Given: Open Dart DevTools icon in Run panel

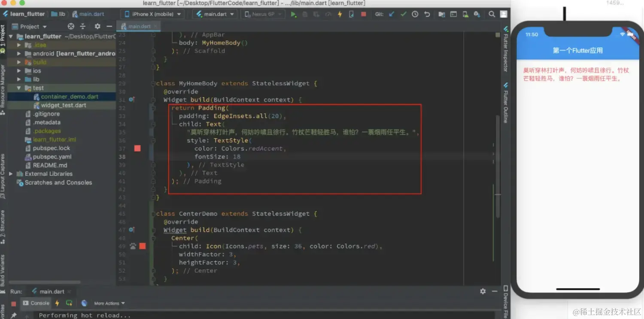Looking at the screenshot, I should [x=84, y=303].
